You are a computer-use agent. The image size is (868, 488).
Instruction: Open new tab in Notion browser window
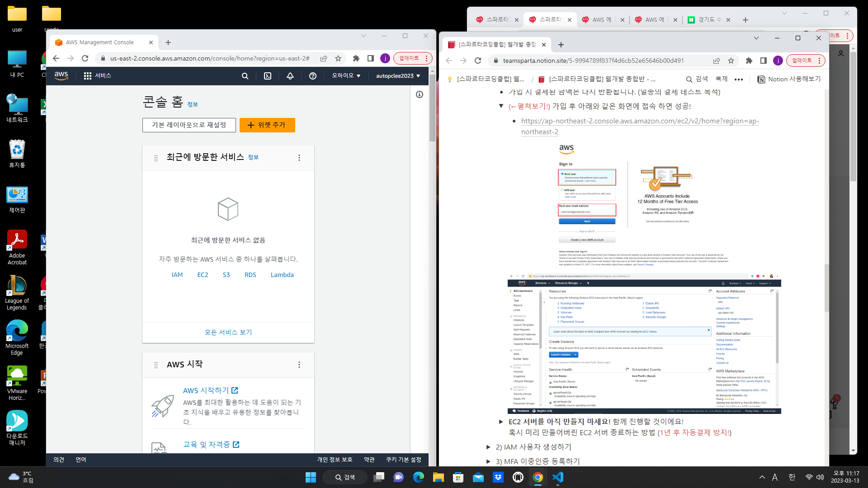(x=561, y=45)
